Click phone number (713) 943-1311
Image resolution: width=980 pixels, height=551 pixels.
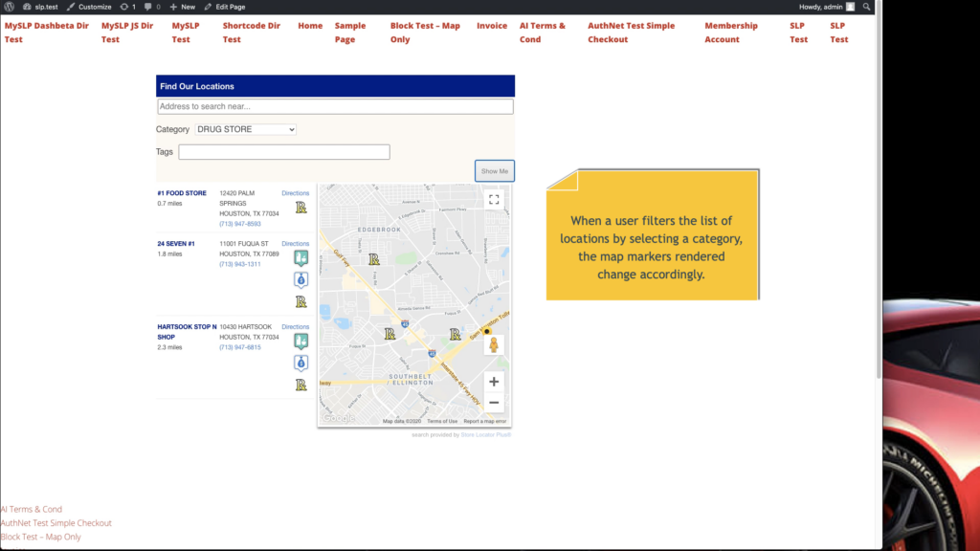(x=240, y=264)
